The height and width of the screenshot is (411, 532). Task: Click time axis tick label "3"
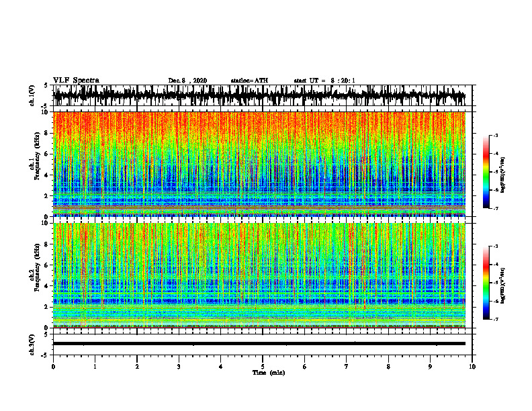pyautogui.click(x=179, y=367)
